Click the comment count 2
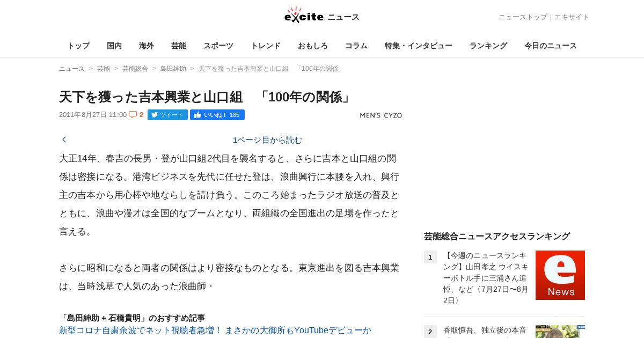This screenshot has width=644, height=338. click(141, 115)
